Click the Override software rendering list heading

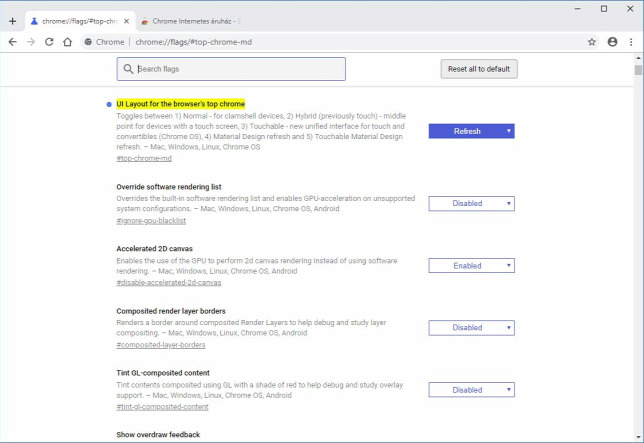pyautogui.click(x=169, y=187)
